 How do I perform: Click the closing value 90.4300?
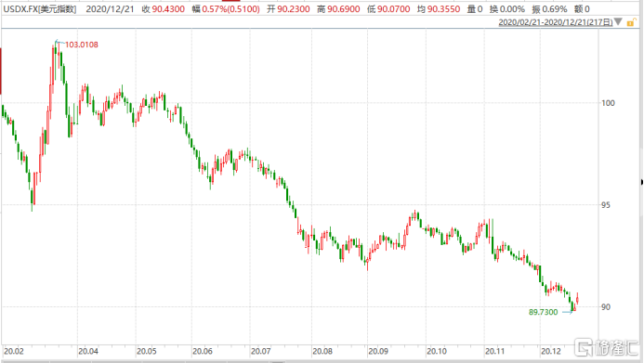pyautogui.click(x=168, y=9)
